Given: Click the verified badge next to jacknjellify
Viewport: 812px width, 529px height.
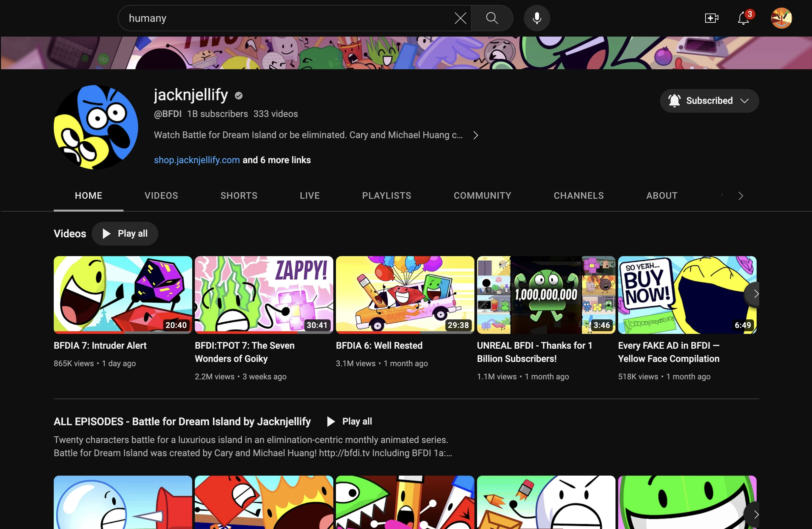Looking at the screenshot, I should [238, 95].
